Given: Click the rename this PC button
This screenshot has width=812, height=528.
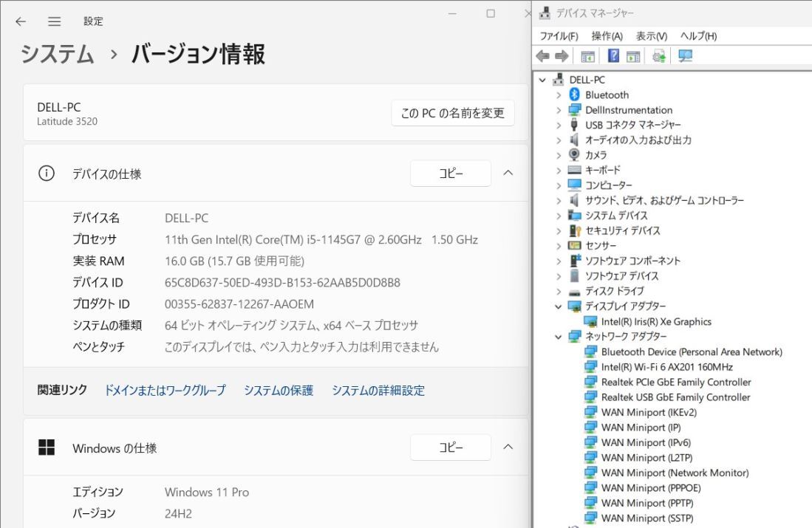Looking at the screenshot, I should click(453, 113).
